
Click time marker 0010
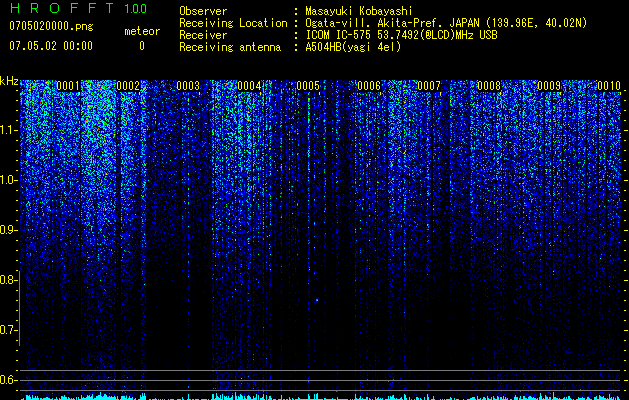coord(609,86)
